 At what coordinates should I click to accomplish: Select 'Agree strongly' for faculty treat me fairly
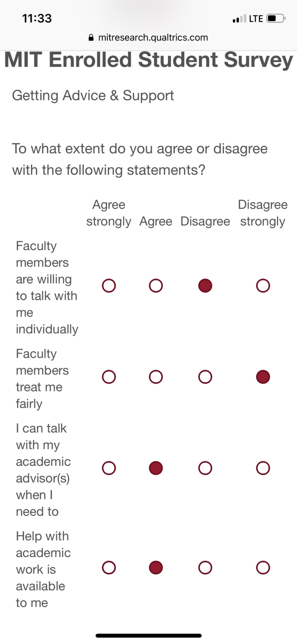[x=109, y=377]
